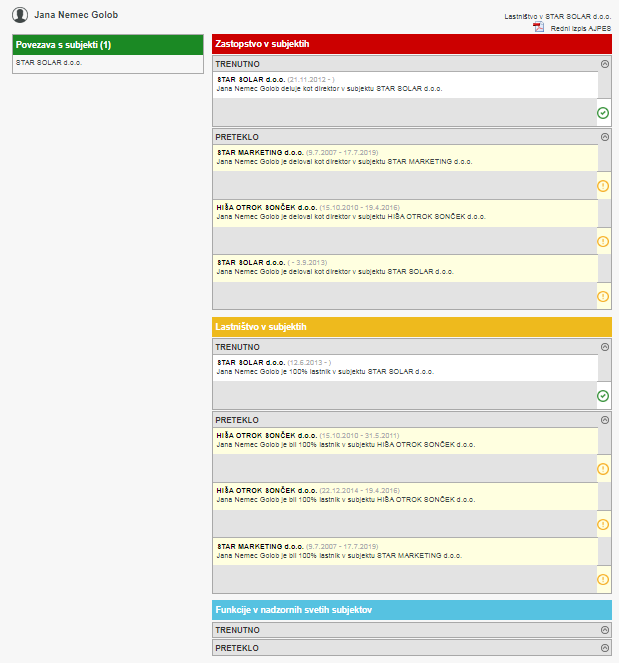The width and height of the screenshot is (619, 663).
Task: Click warning icon for HIŠA OTROK SONČEK 2010 ownership
Action: (603, 469)
